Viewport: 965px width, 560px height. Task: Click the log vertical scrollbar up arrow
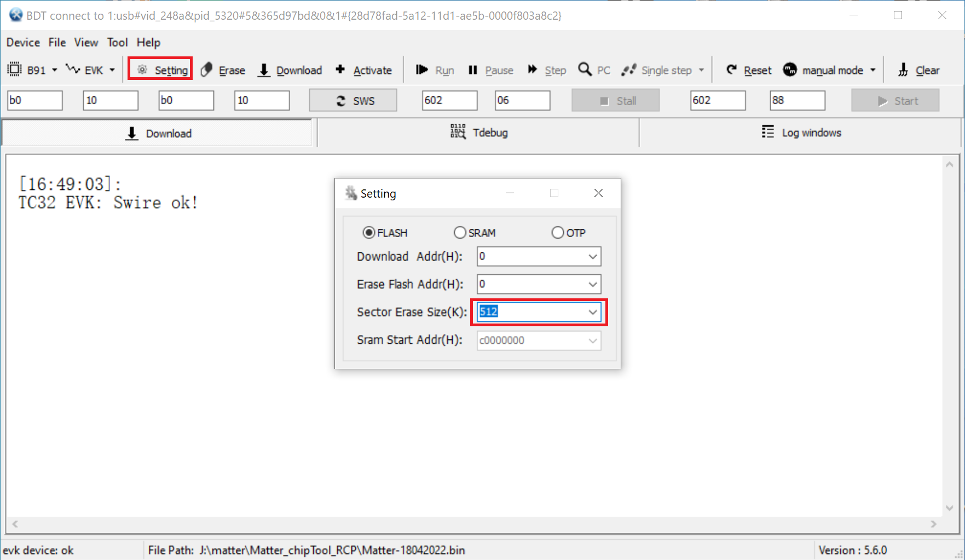tap(950, 164)
